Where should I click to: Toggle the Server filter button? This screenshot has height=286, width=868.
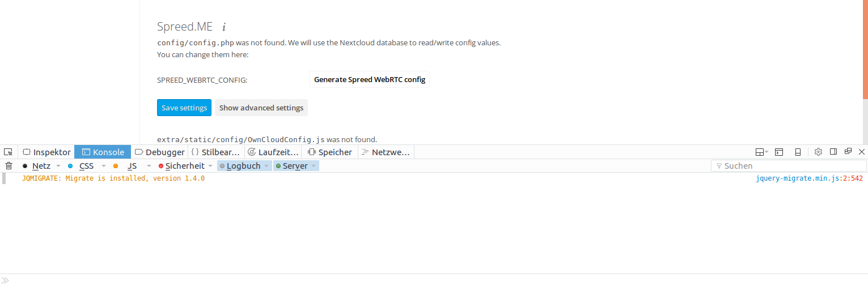pyautogui.click(x=296, y=166)
